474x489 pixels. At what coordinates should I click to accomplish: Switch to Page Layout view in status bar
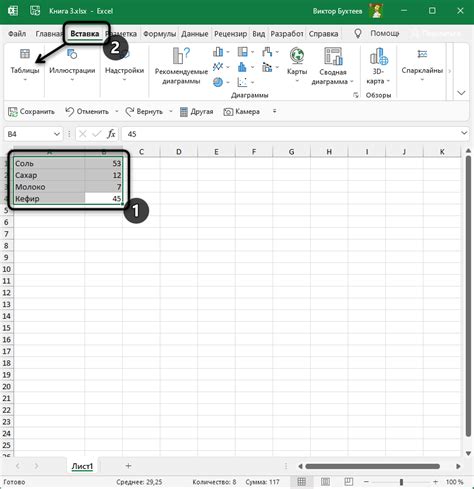tap(325, 482)
